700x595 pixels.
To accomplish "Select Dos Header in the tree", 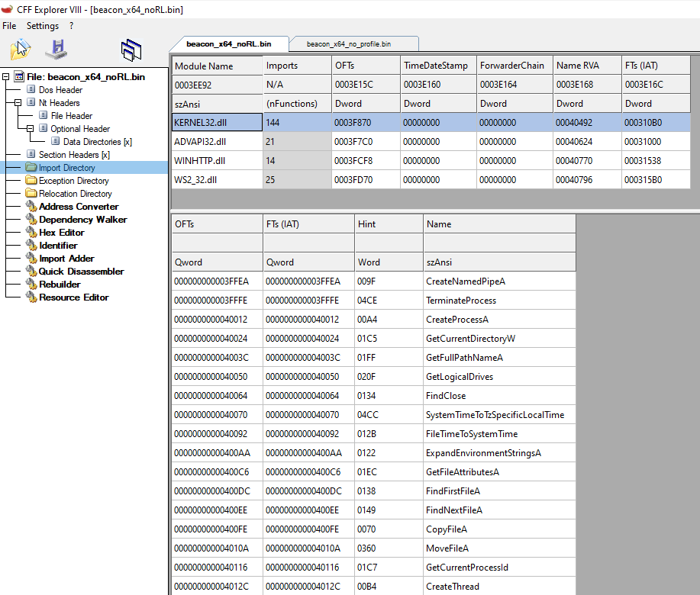I will 61,90.
